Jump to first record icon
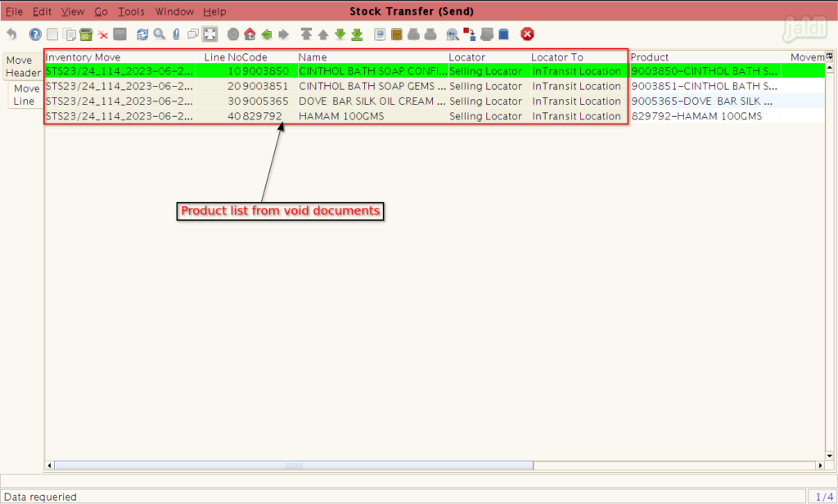 pyautogui.click(x=306, y=34)
